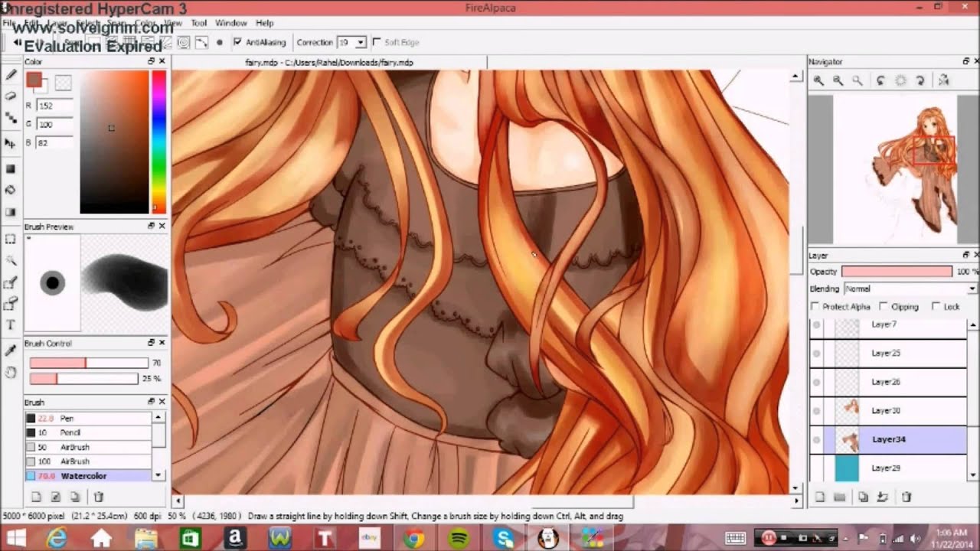Toggle visibility of Layer30
Screen dimensions: 980x551
point(816,410)
